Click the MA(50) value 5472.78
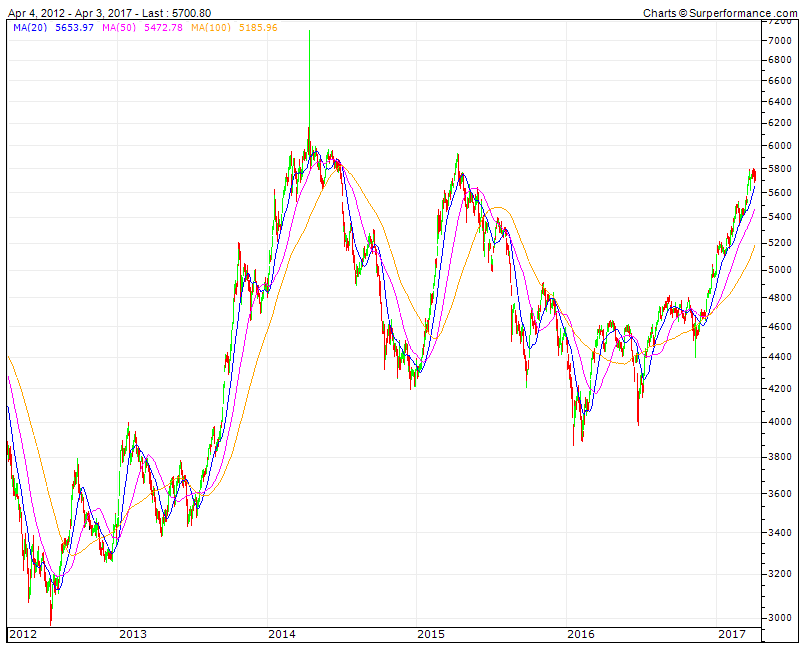The image size is (805, 650). (163, 28)
